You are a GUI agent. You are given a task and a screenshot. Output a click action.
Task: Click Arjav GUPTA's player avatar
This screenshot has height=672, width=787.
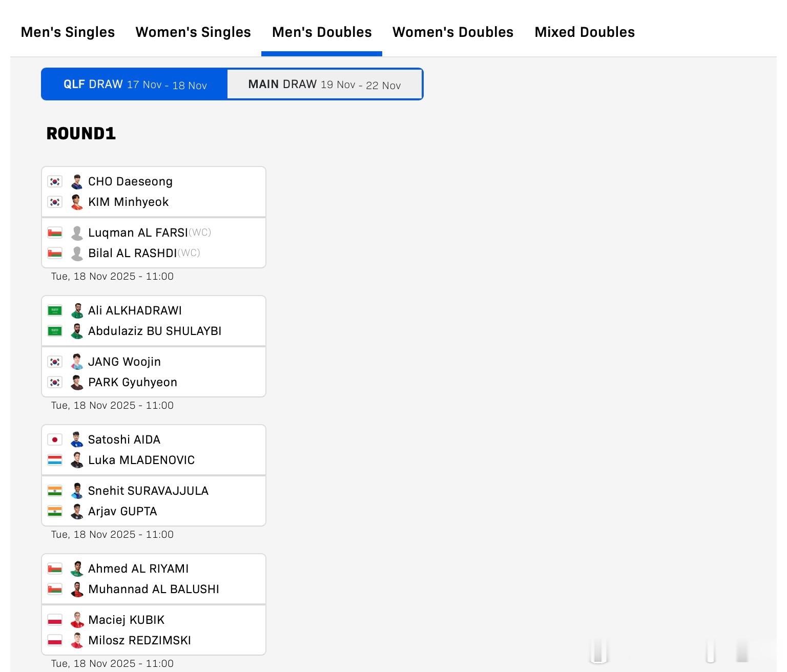click(77, 511)
